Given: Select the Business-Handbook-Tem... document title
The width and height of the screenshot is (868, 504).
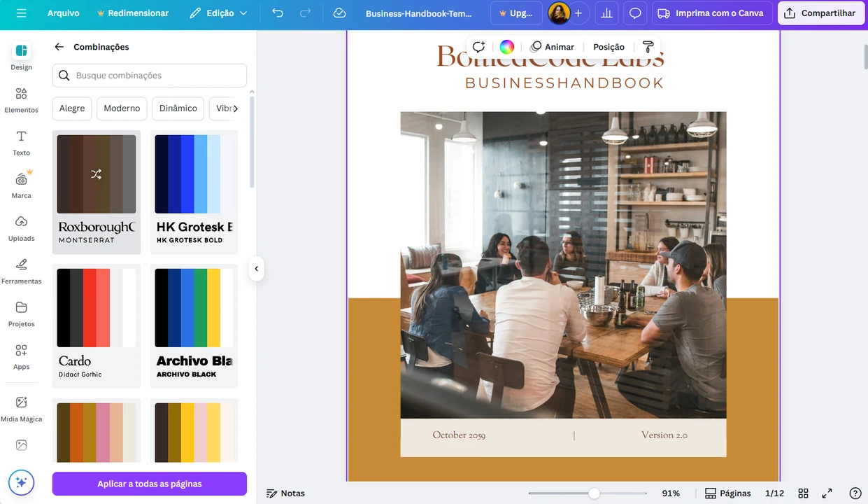Looking at the screenshot, I should click(419, 13).
